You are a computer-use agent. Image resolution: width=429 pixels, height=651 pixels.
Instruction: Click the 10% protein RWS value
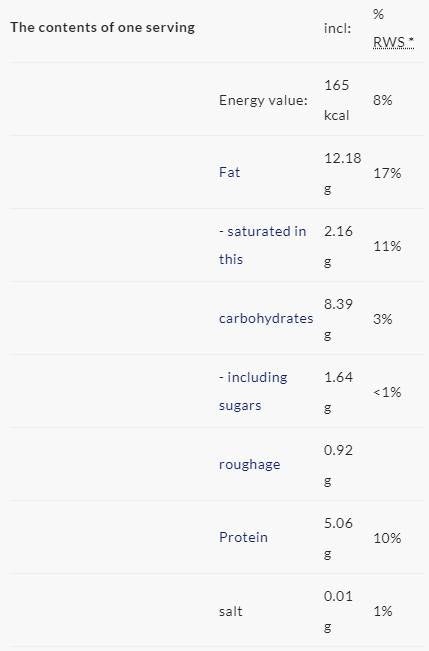(x=387, y=538)
